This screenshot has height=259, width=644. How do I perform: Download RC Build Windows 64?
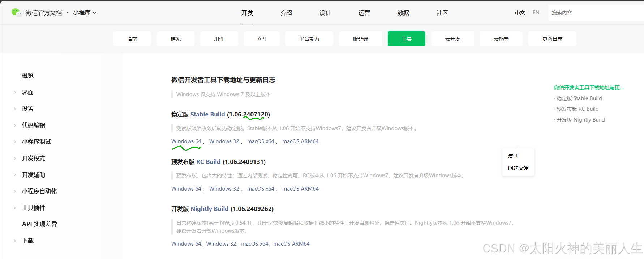(186, 189)
